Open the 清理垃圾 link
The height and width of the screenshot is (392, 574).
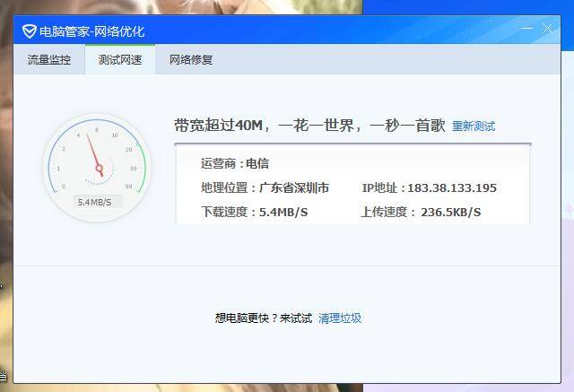[x=340, y=318]
